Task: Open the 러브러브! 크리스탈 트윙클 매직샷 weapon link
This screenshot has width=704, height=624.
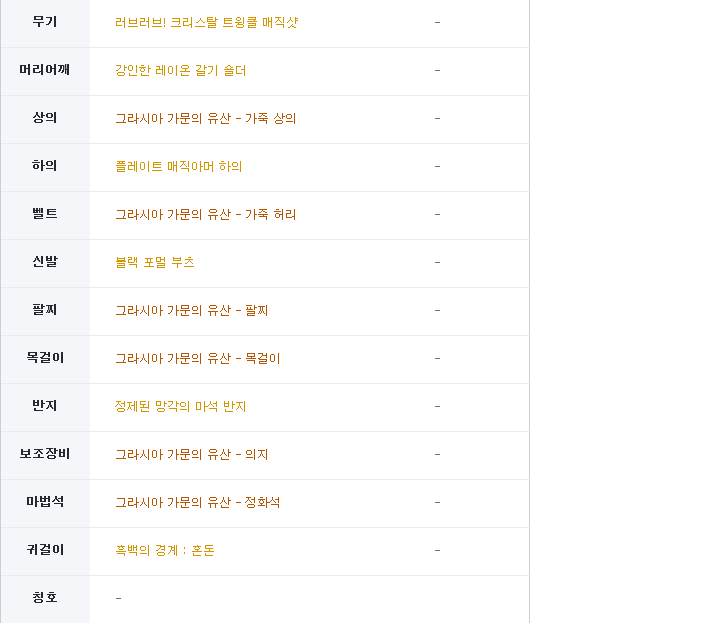Action: (206, 23)
